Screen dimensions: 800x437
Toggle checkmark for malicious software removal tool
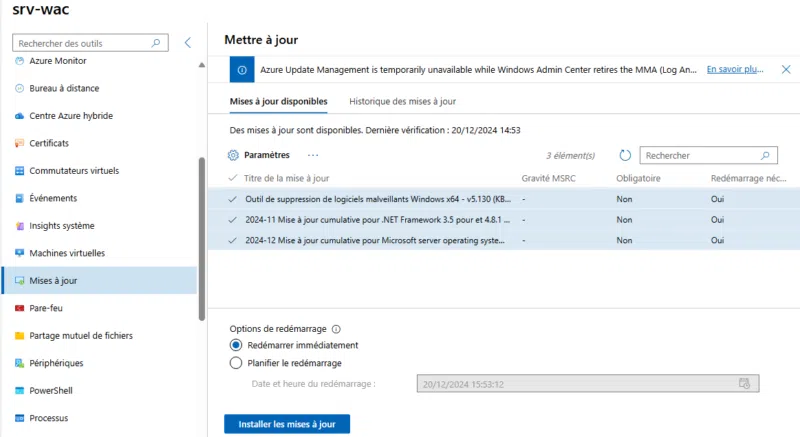[x=233, y=199]
